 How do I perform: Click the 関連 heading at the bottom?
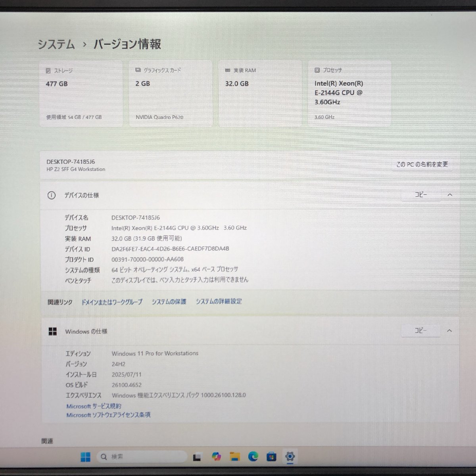(47, 441)
